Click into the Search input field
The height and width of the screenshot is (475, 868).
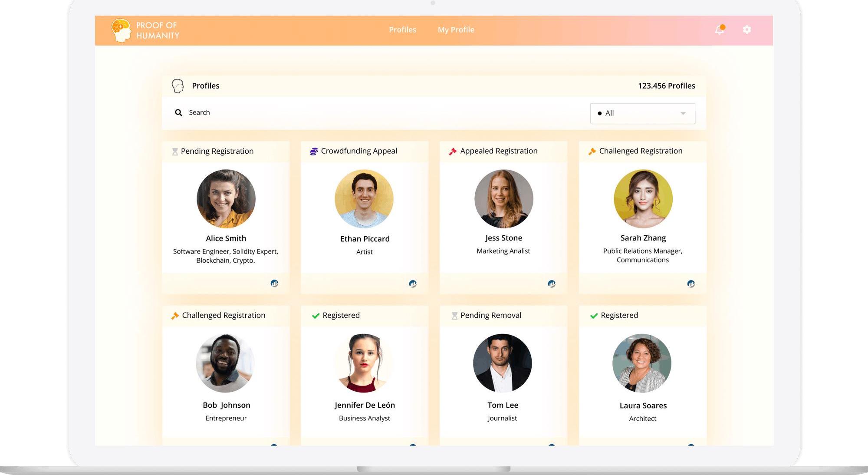[x=347, y=113]
